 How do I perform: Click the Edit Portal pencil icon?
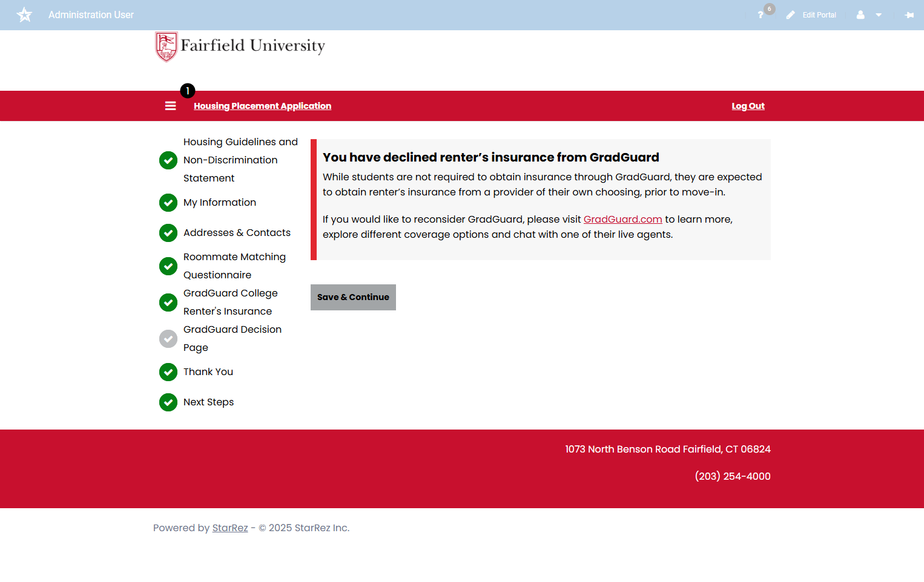(x=790, y=15)
